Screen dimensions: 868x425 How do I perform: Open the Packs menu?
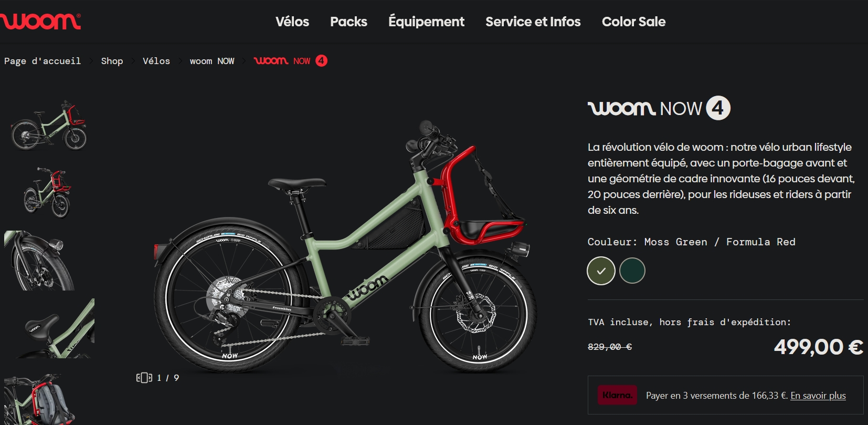(348, 22)
